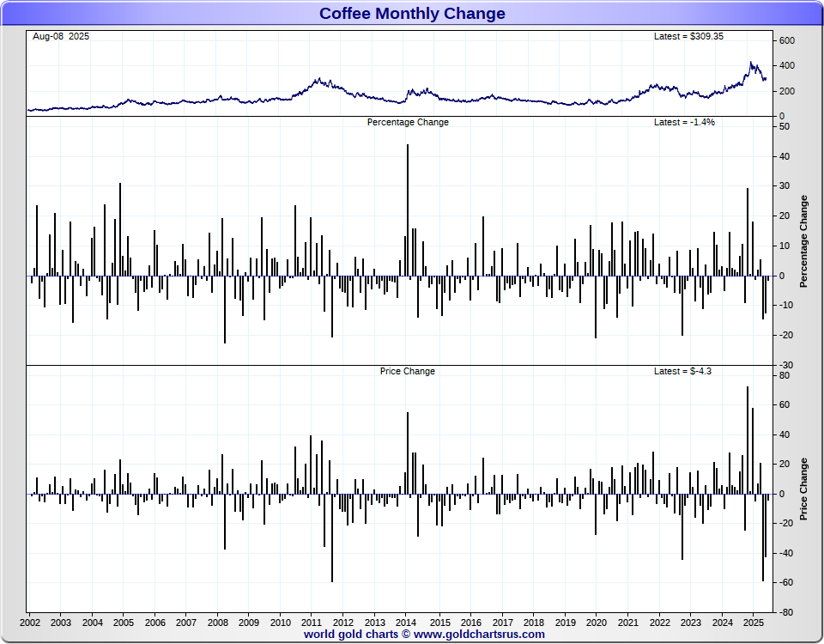Click the 2017 year label on x-axis
The width and height of the screenshot is (824, 644).
pyautogui.click(x=503, y=623)
